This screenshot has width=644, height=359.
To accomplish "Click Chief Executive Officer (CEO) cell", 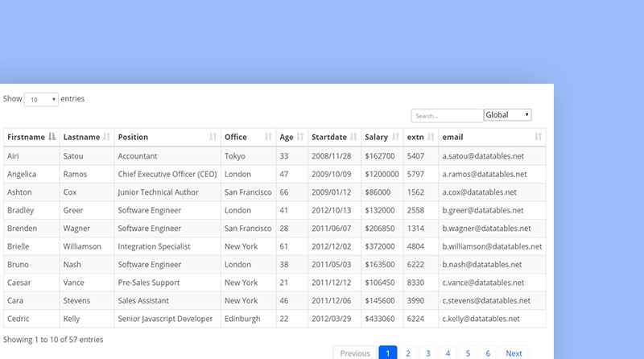I will 167,174.
